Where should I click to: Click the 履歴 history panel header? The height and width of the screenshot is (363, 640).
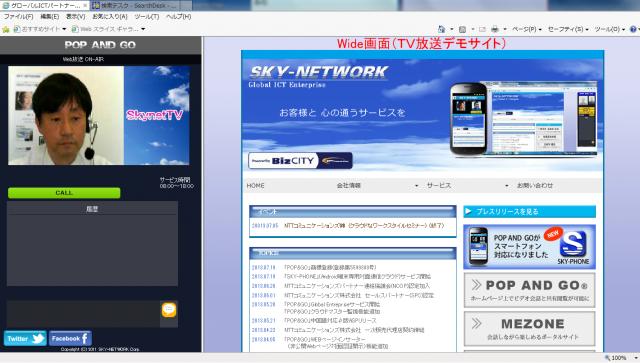point(92,209)
